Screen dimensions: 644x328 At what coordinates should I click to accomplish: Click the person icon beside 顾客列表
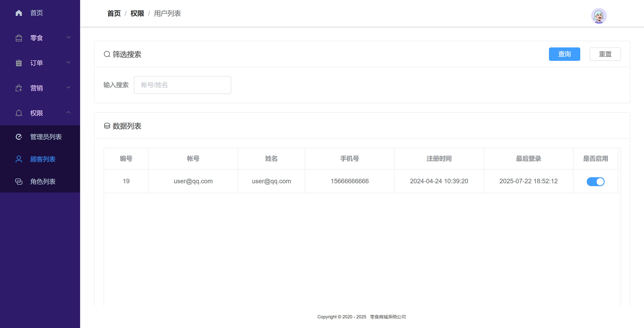point(19,159)
